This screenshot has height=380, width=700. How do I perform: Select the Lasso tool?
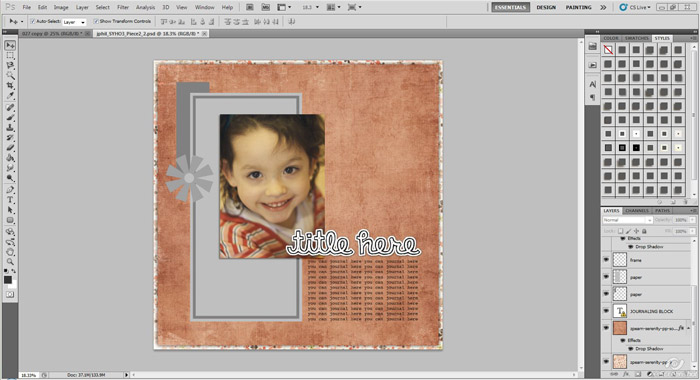(10, 65)
